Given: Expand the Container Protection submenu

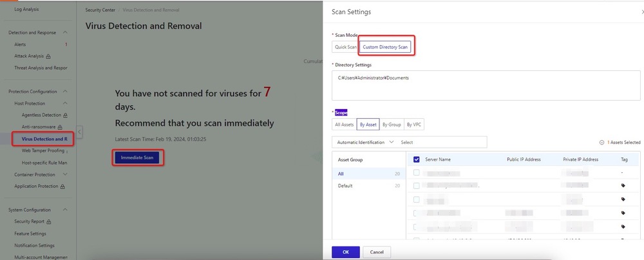Looking at the screenshot, I should point(65,174).
